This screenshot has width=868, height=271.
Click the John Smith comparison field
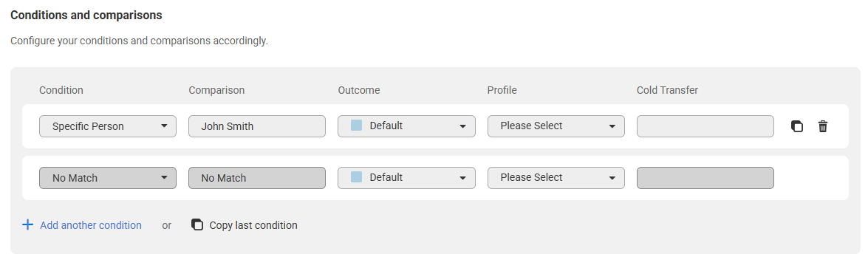pyautogui.click(x=257, y=126)
